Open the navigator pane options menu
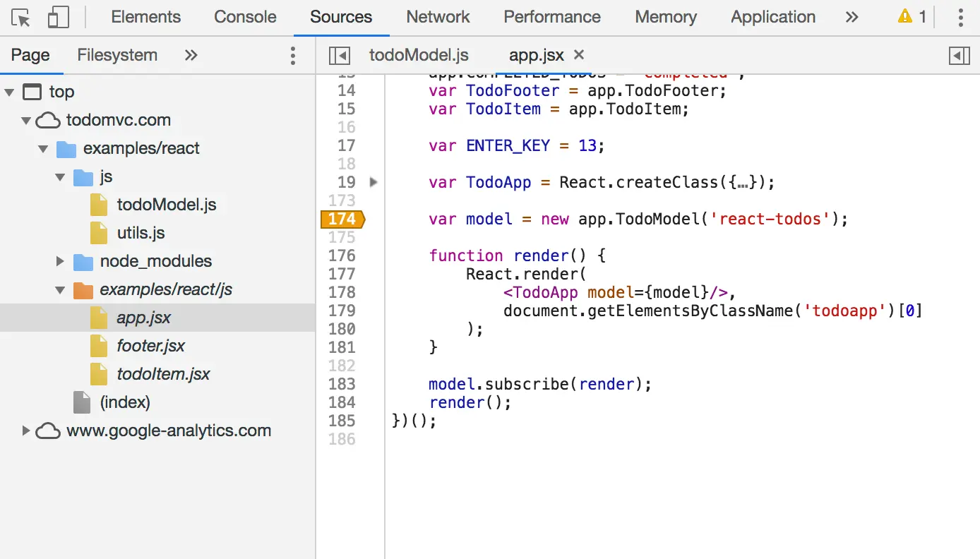The image size is (980, 559). [293, 55]
